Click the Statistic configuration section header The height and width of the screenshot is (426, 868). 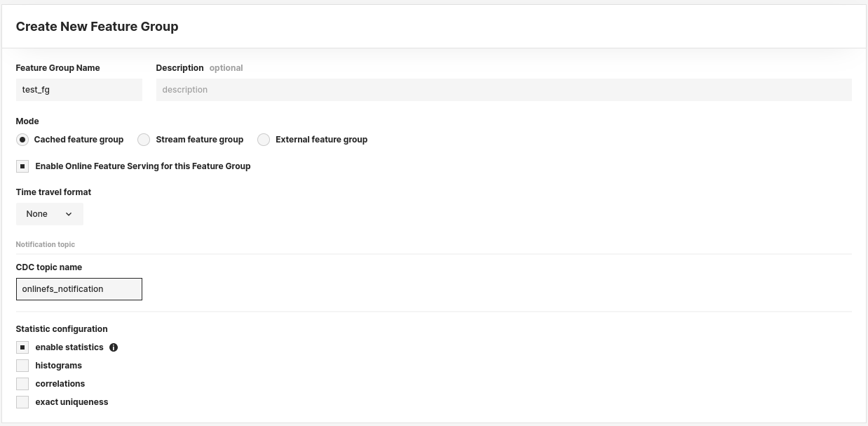point(62,328)
